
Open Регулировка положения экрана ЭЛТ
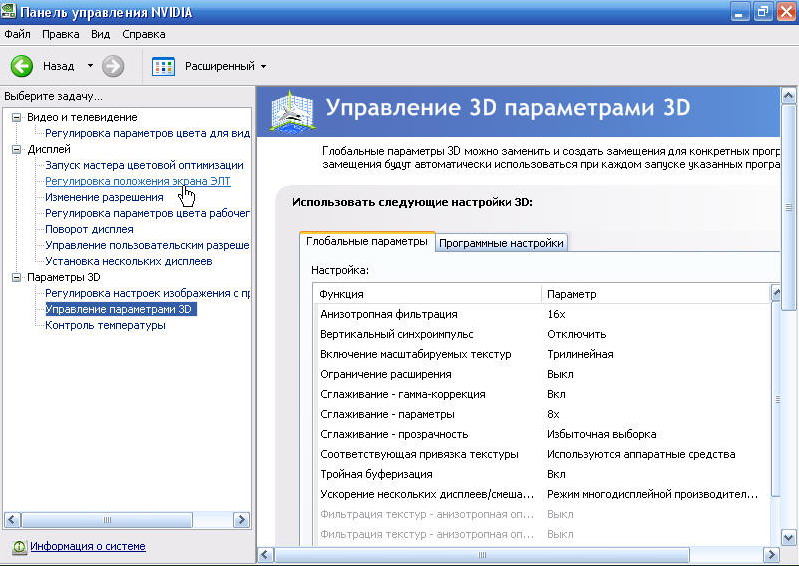click(138, 181)
